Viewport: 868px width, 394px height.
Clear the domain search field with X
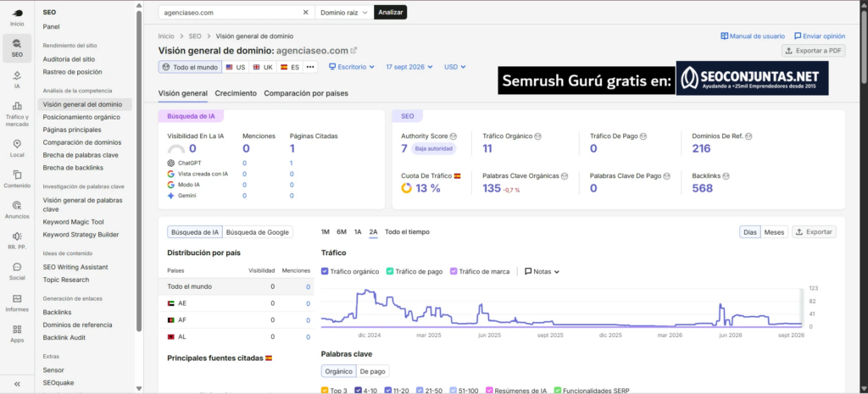(x=305, y=12)
